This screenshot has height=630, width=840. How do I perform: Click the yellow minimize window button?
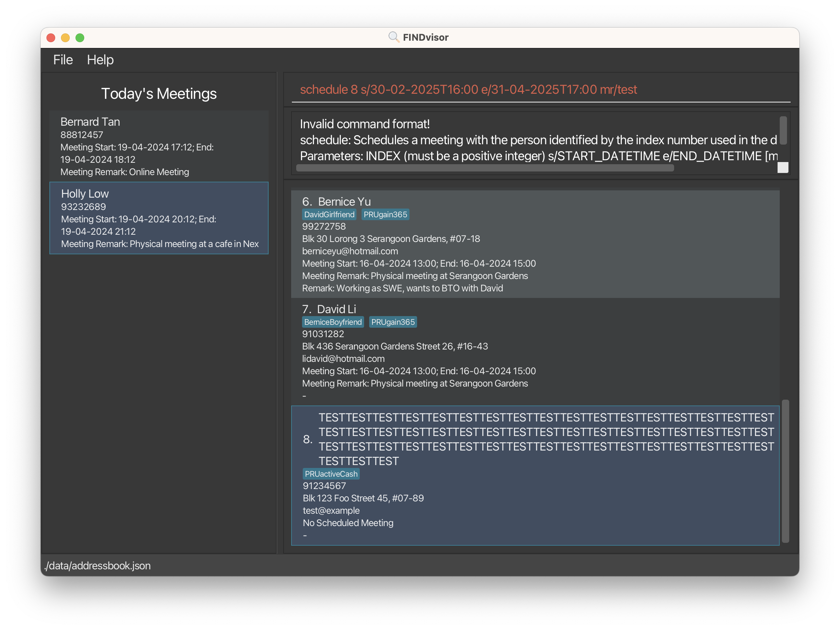(65, 38)
